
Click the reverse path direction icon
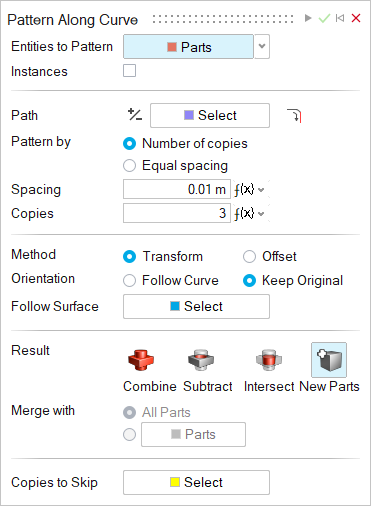tap(294, 115)
